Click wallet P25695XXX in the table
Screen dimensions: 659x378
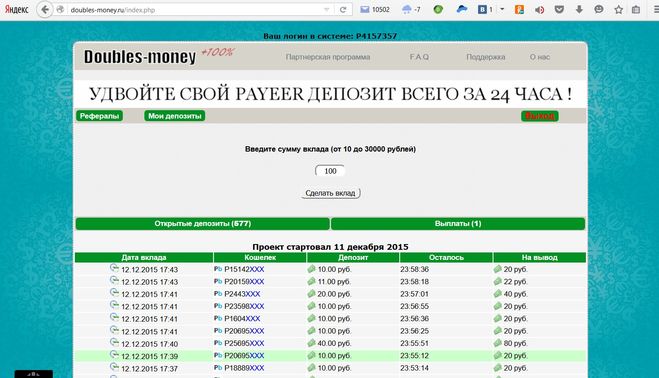[x=244, y=343]
